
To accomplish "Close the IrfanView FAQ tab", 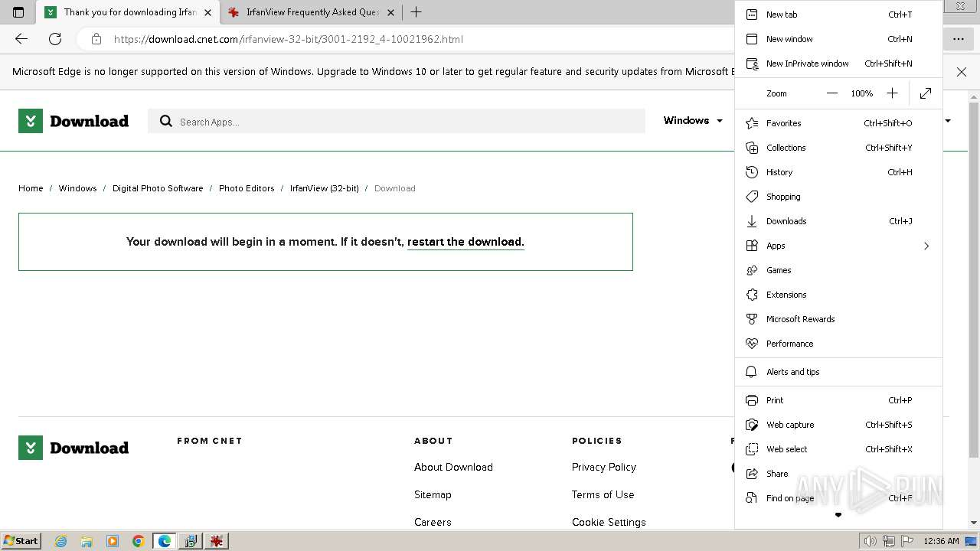I will (x=392, y=12).
